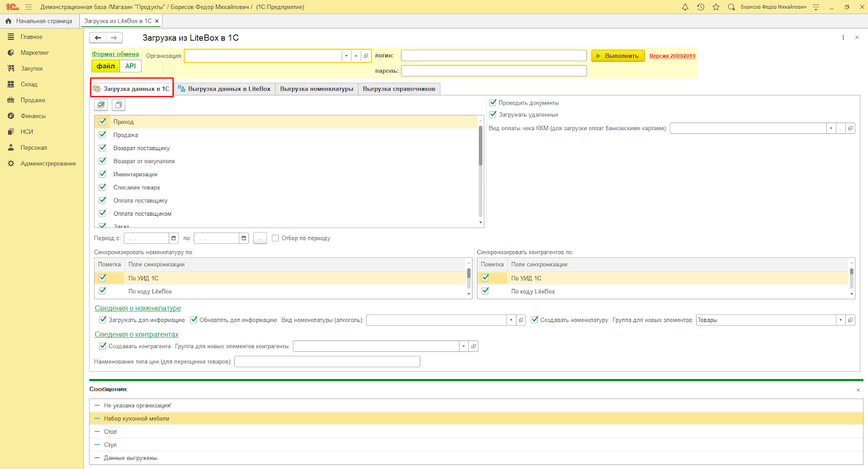Image resolution: width=868 pixels, height=469 pixels.
Task: Switch to Выгрузка данных в LiteBox tab
Action: tap(225, 89)
